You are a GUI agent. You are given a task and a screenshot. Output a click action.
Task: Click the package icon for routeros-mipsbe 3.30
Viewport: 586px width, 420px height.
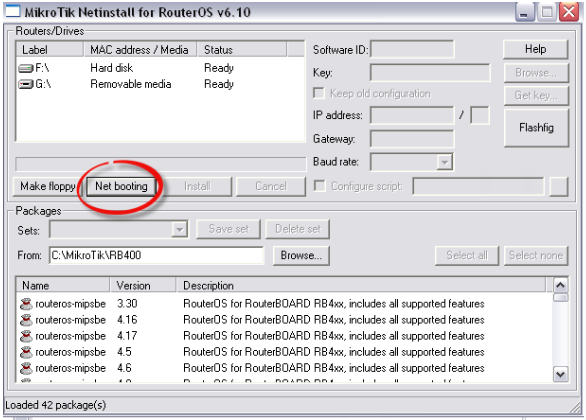(x=26, y=304)
